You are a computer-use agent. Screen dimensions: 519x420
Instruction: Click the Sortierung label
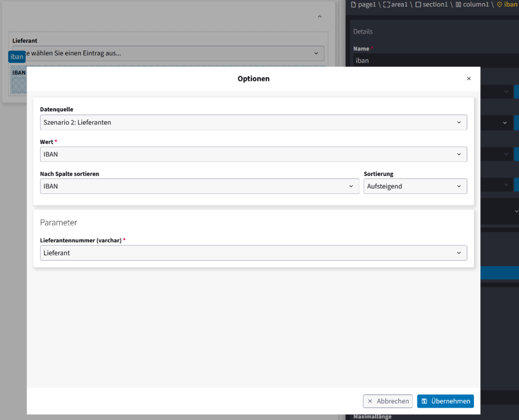click(379, 174)
